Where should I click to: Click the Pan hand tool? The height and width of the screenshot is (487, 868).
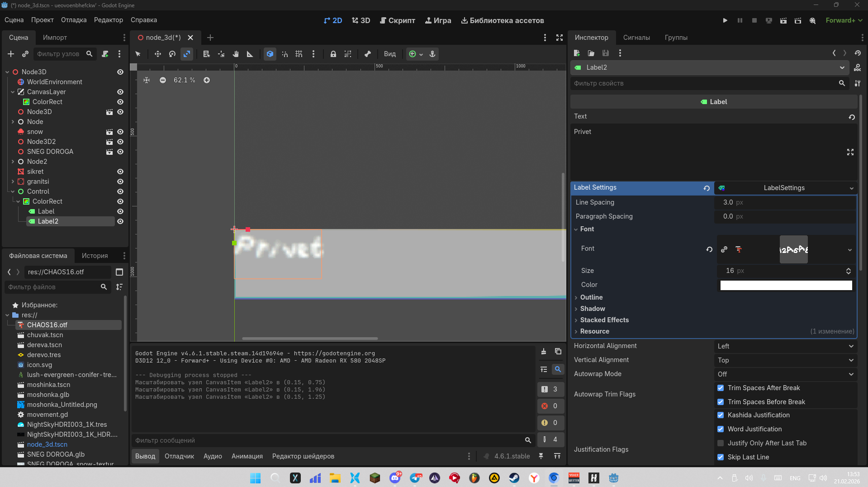click(x=235, y=54)
